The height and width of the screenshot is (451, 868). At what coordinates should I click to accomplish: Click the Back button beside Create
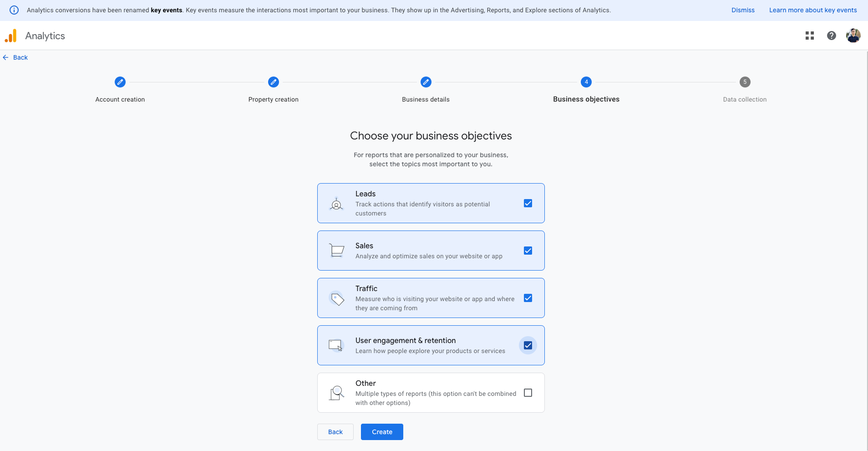[x=335, y=432]
